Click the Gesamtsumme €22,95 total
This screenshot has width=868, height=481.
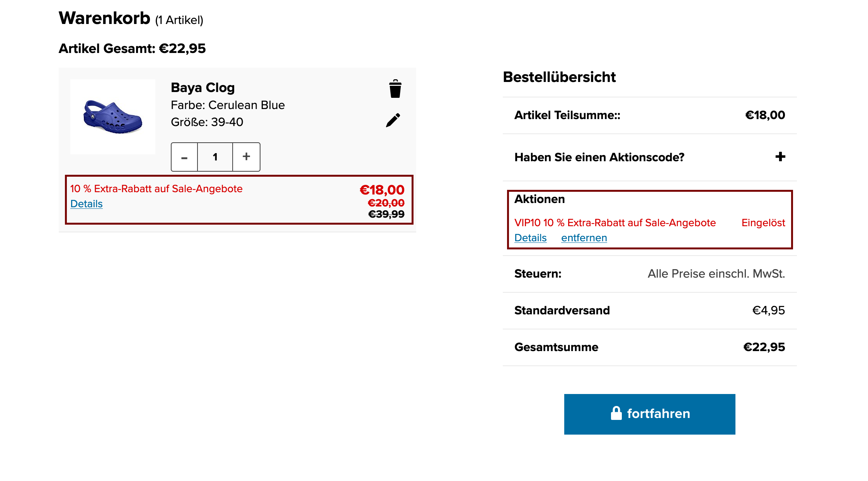tap(764, 347)
